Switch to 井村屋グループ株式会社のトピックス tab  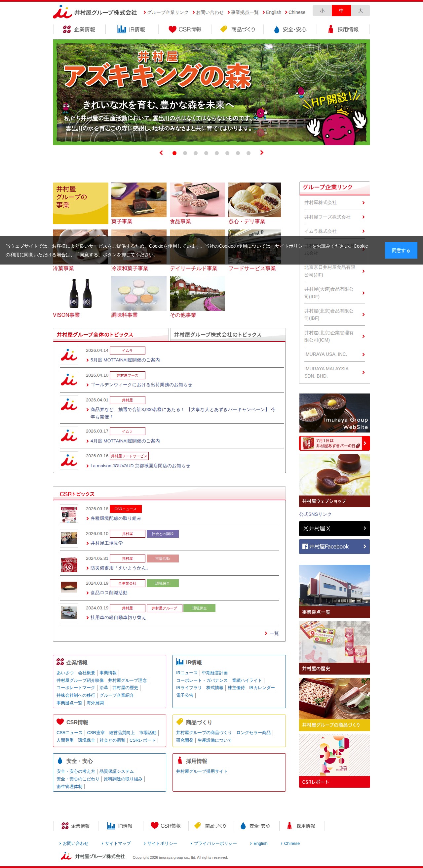tap(228, 335)
